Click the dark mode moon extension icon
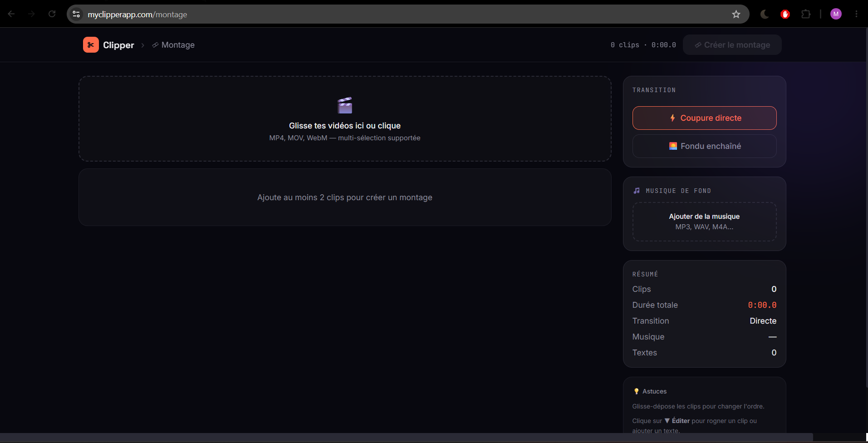Image resolution: width=868 pixels, height=443 pixels. coord(765,14)
